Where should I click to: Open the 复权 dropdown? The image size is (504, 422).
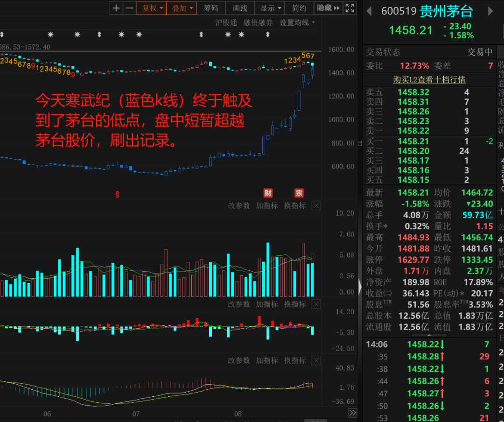(152, 8)
